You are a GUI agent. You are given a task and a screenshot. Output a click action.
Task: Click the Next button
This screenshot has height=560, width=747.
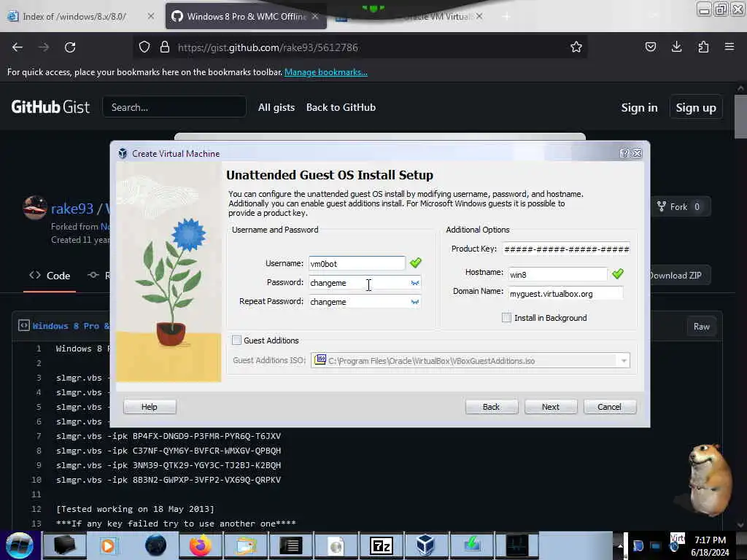coord(551,407)
